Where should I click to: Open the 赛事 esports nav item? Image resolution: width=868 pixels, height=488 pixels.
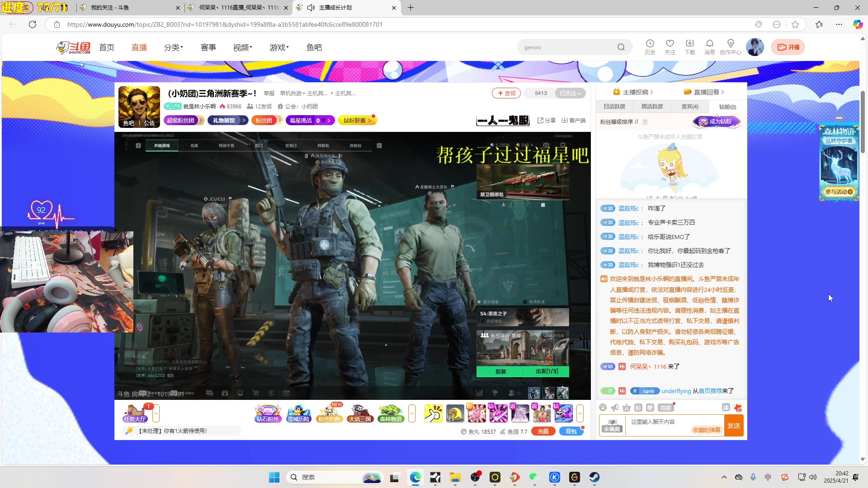click(x=208, y=47)
